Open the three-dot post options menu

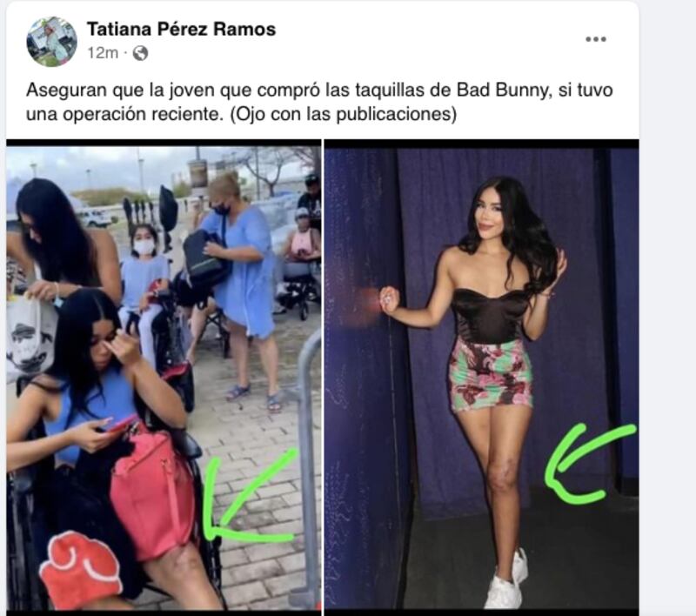(x=596, y=39)
